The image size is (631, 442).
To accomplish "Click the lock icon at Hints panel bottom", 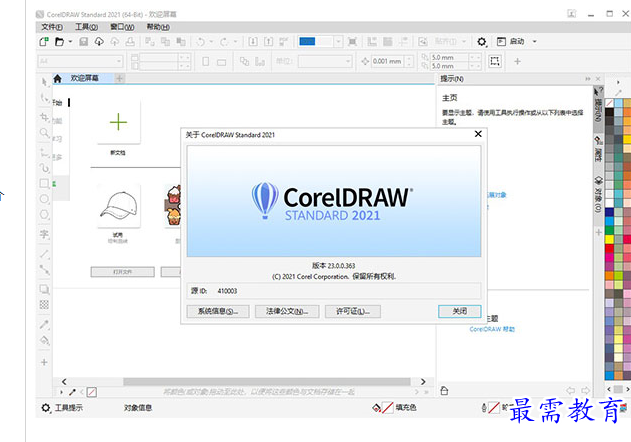I will 444,390.
